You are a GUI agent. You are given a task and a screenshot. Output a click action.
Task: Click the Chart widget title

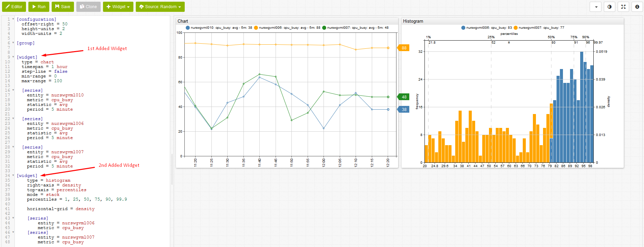point(183,21)
